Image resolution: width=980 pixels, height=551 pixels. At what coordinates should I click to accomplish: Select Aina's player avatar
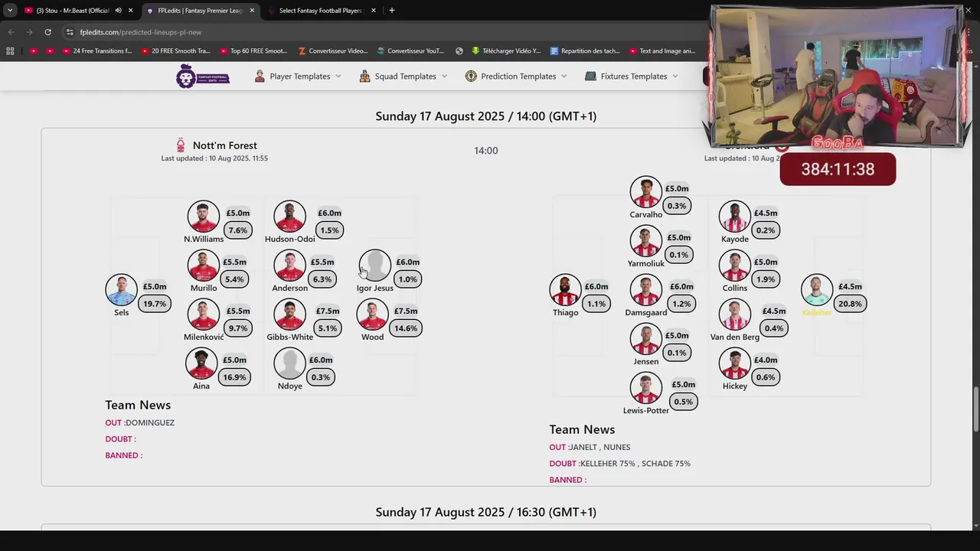pyautogui.click(x=201, y=364)
